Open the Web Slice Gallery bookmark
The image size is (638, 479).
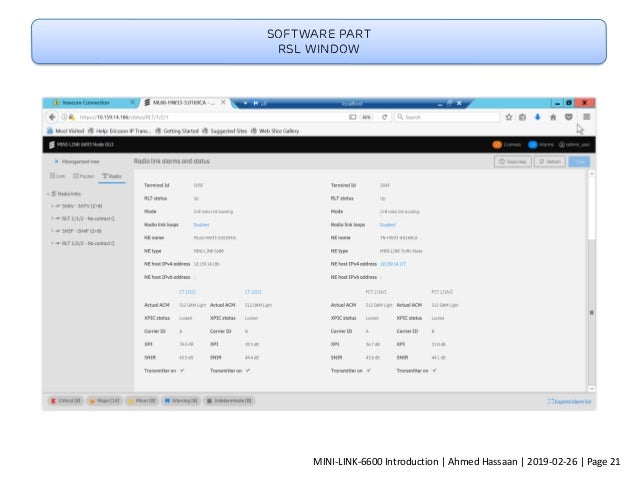tap(275, 131)
